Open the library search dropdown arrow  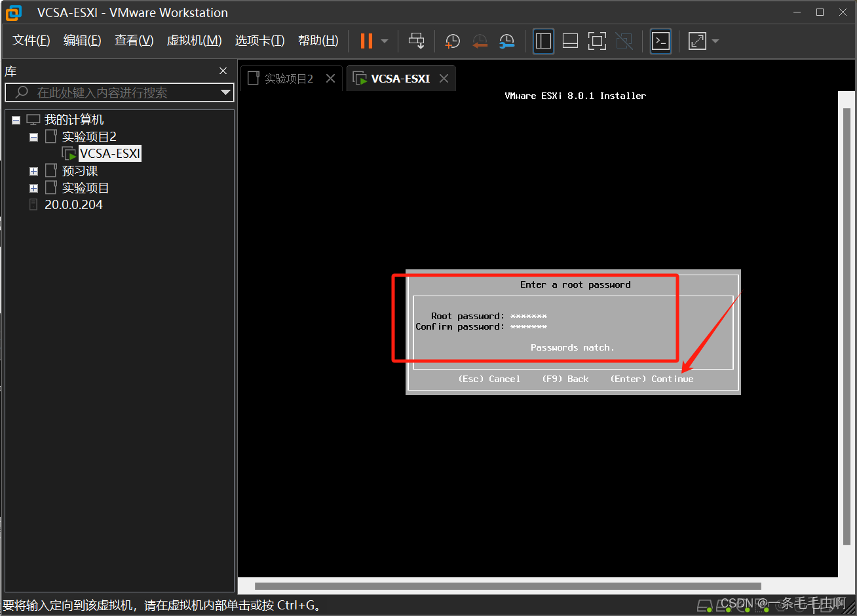tap(225, 92)
